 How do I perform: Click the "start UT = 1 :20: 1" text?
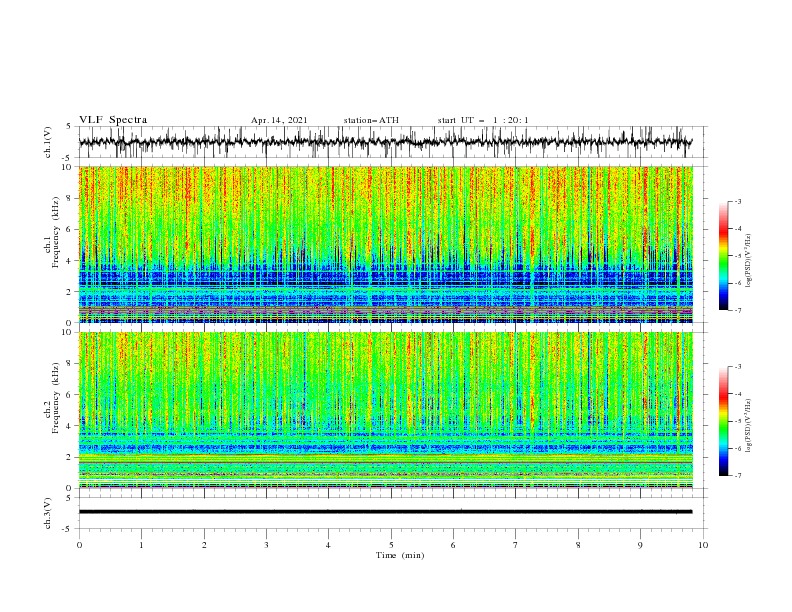click(483, 120)
